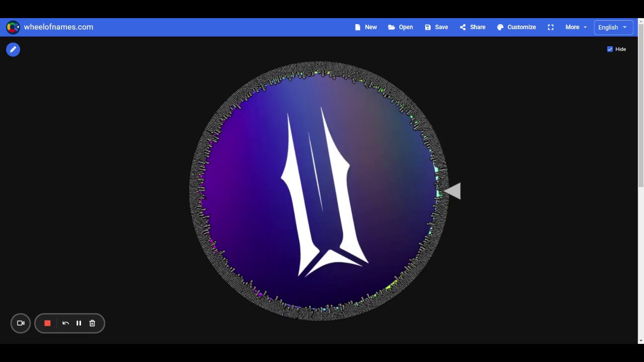Image resolution: width=644 pixels, height=362 pixels.
Task: Click the undo arrow in recorder toolbar
Action: click(x=65, y=323)
